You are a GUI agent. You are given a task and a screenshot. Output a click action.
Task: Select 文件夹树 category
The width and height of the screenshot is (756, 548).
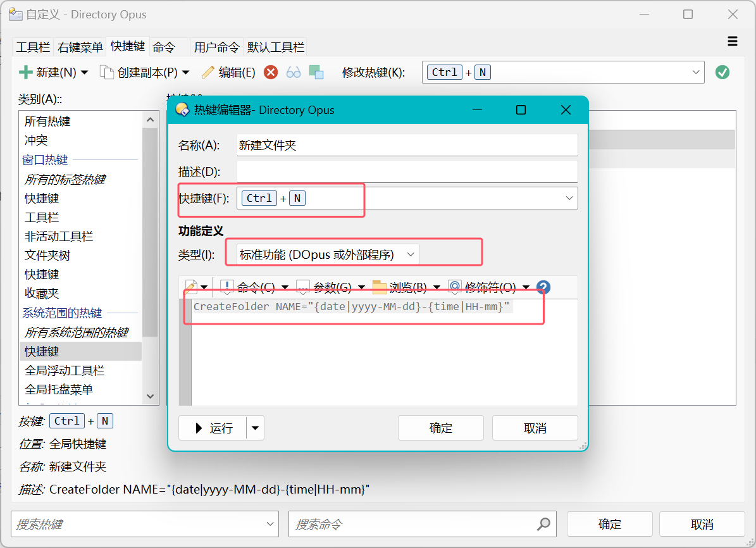pos(47,255)
